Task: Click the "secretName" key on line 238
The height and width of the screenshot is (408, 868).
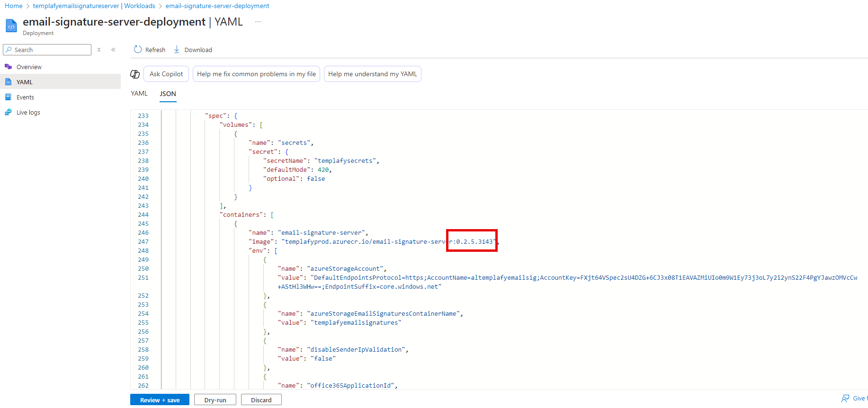Action: (285, 160)
